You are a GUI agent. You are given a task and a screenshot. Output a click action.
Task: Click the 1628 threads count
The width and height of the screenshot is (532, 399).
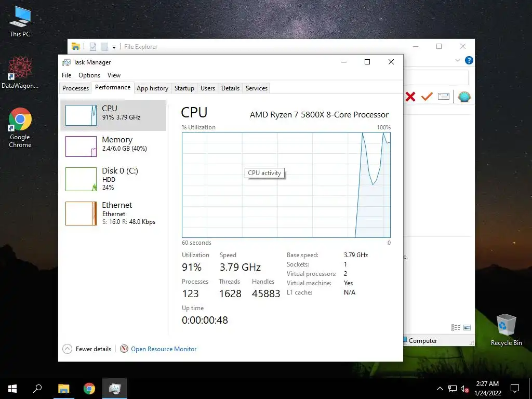coord(230,294)
